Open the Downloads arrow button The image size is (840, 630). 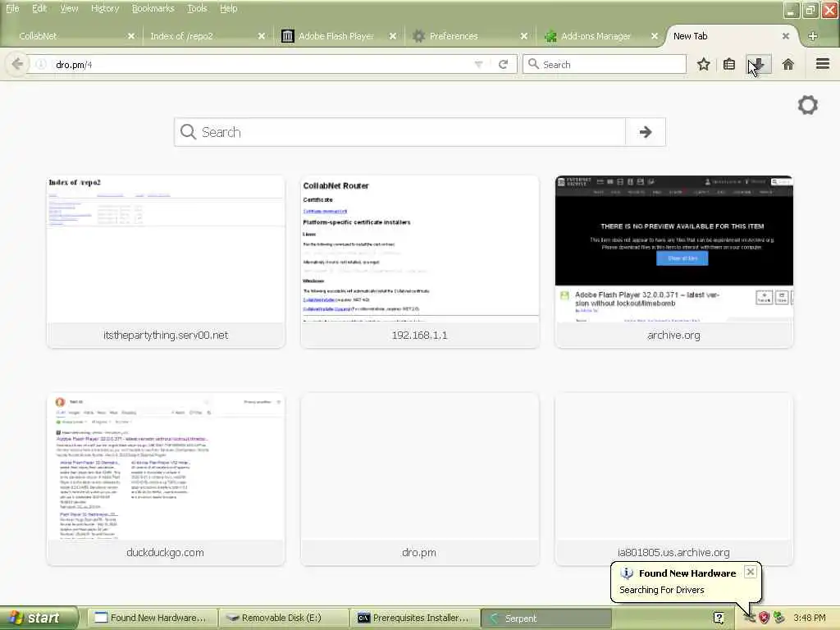point(759,64)
